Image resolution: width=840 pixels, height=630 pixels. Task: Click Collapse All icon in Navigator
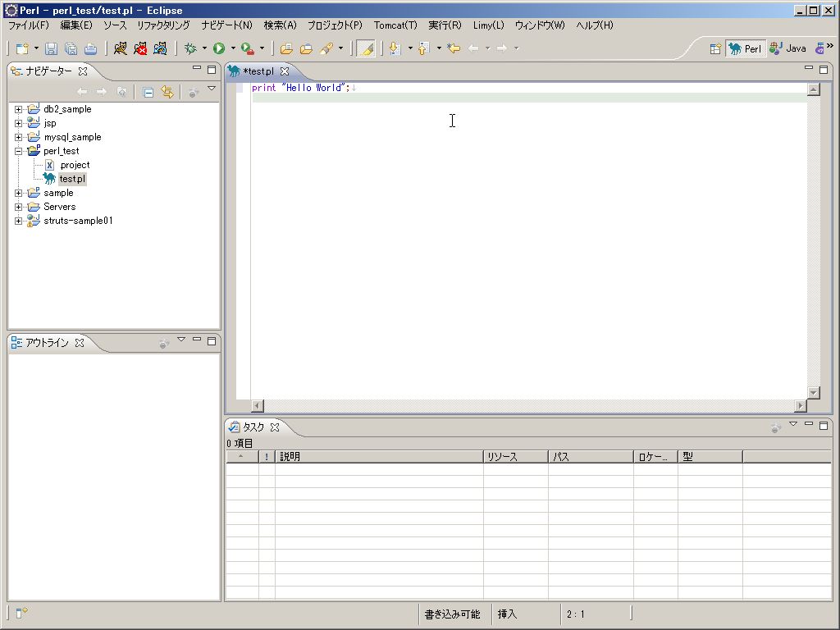[148, 93]
